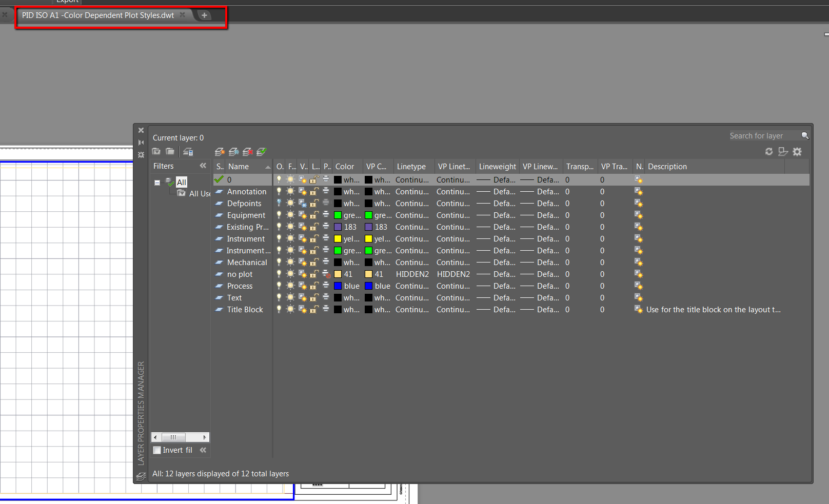Enable the Invert filter checkbox
The image size is (829, 504).
(x=157, y=450)
